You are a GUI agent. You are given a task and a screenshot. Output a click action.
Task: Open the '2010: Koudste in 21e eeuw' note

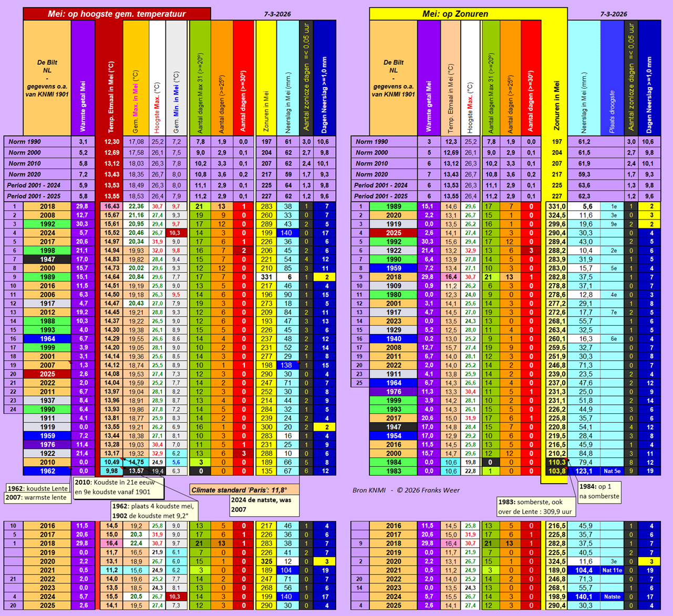[119, 487]
